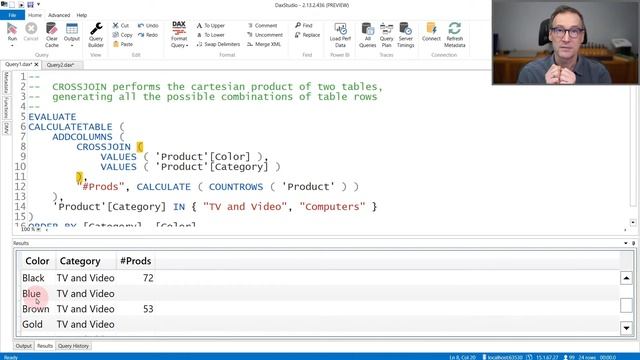The image size is (640, 360).
Task: Click the Undo button
Action: click(x=148, y=25)
